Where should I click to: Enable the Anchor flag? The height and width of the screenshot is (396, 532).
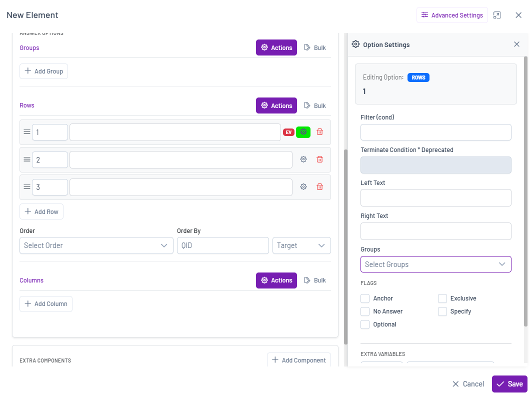pyautogui.click(x=365, y=298)
